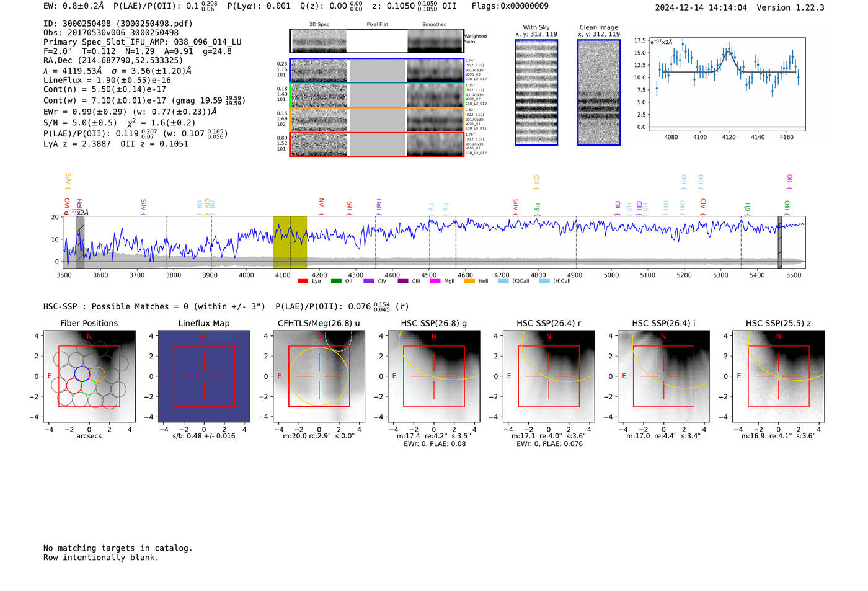This screenshot has width=868, height=591.
Task: Click the CIII legend swatch
Action: click(x=403, y=281)
